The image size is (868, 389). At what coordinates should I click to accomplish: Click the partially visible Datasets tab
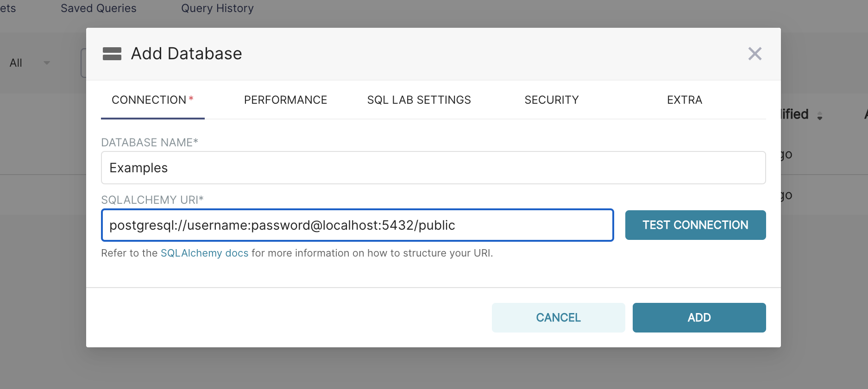tap(8, 8)
